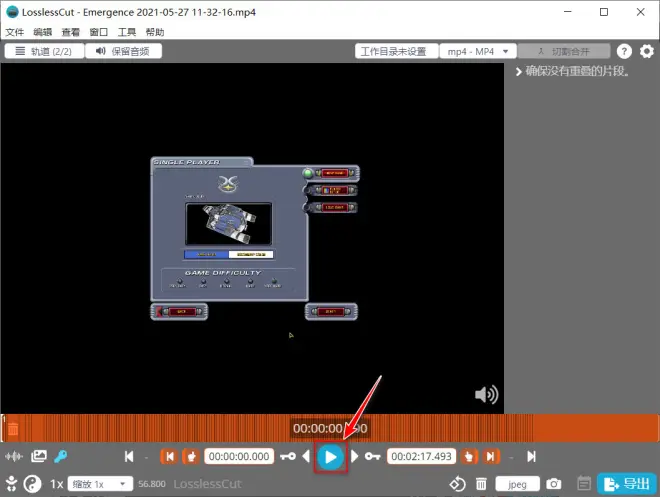Toggle the simple mode baby icon
Viewport: 660px width, 497px height.
pyautogui.click(x=11, y=484)
